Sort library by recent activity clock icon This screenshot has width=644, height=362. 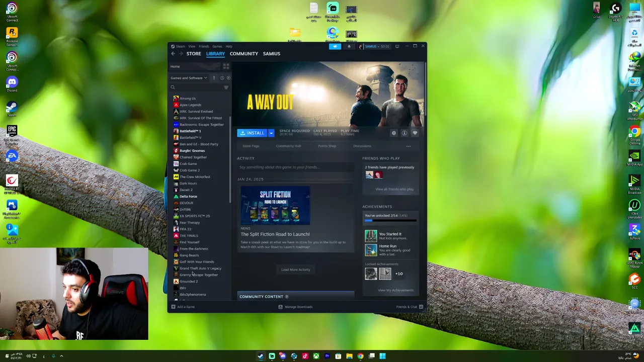(x=222, y=78)
